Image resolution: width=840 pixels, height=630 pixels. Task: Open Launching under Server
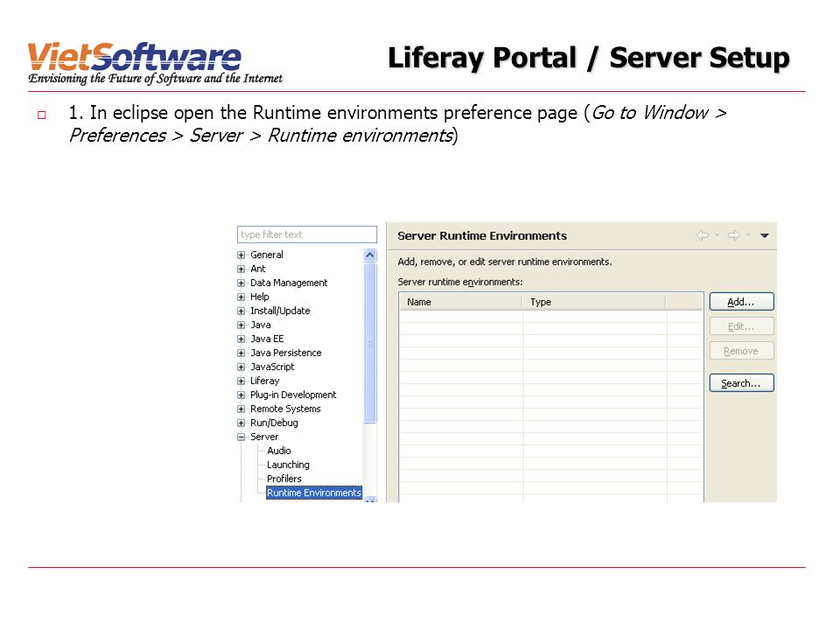(x=288, y=465)
